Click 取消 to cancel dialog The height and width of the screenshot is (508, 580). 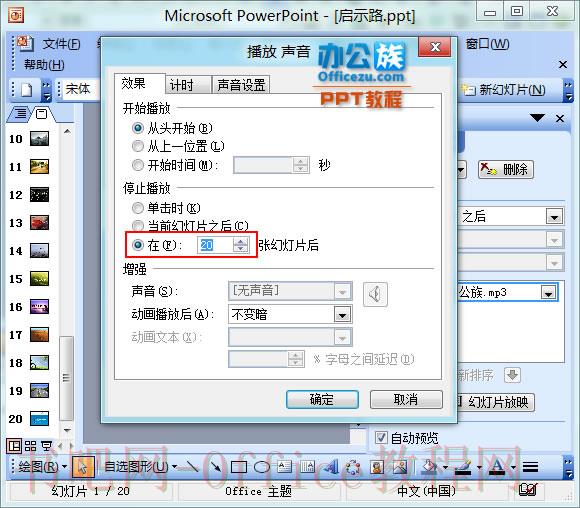406,400
